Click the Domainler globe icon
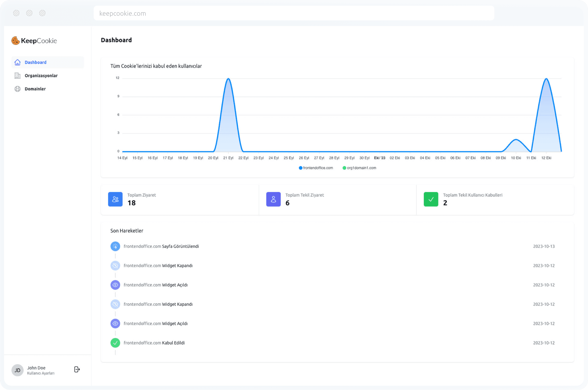 (17, 89)
